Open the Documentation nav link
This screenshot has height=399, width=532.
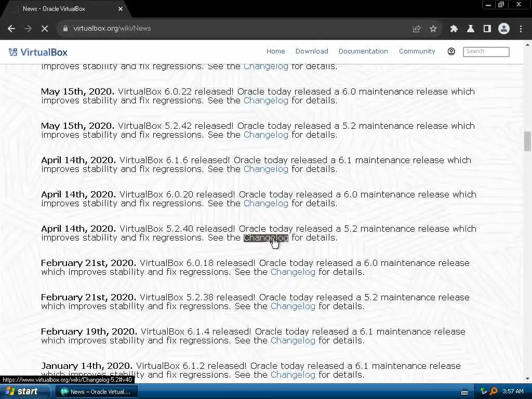[363, 51]
